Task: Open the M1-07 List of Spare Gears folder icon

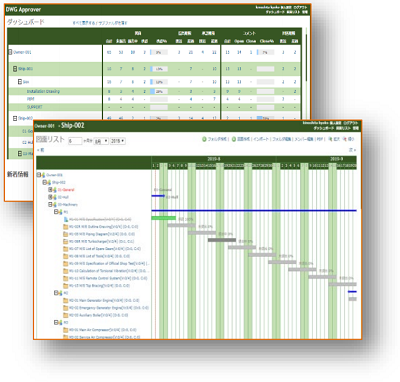Action: [x=66, y=249]
